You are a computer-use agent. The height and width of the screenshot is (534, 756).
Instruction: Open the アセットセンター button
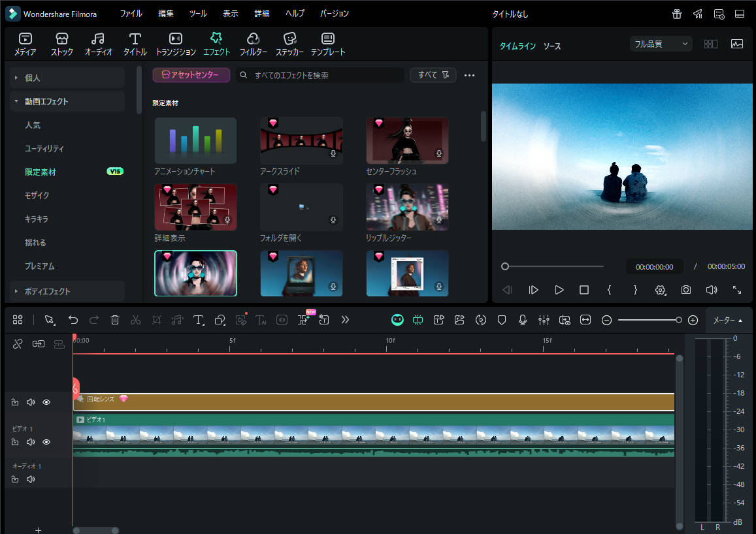coord(191,74)
